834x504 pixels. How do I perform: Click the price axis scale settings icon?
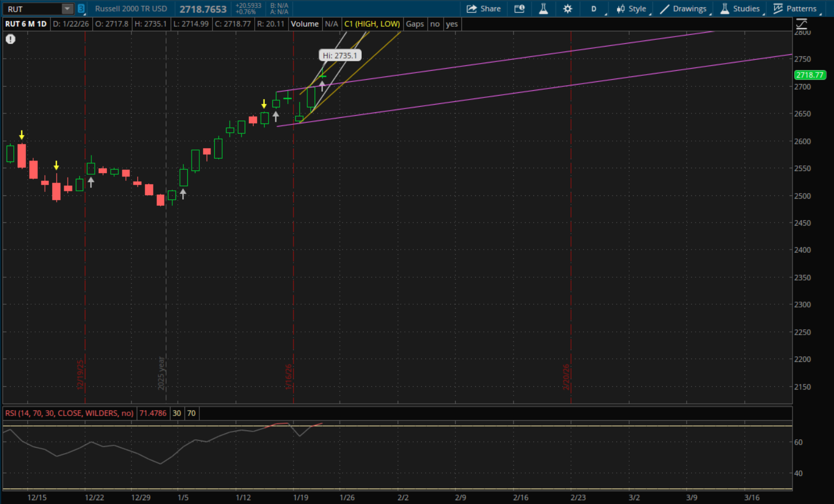click(801, 24)
